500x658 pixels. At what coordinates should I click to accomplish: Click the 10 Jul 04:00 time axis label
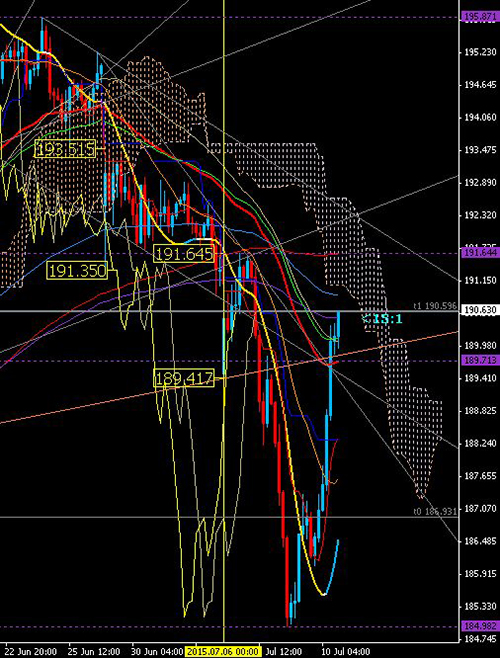coord(346,652)
